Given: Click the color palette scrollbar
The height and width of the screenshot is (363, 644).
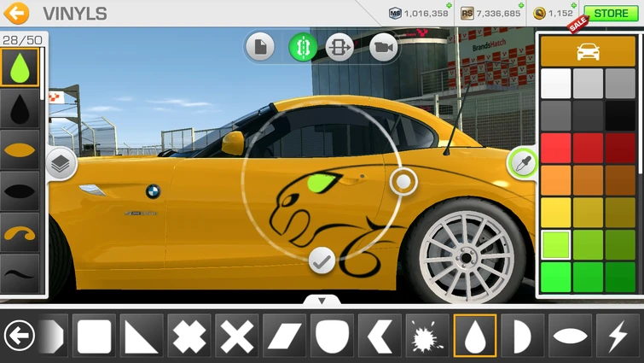Looking at the screenshot, I should point(640,105).
